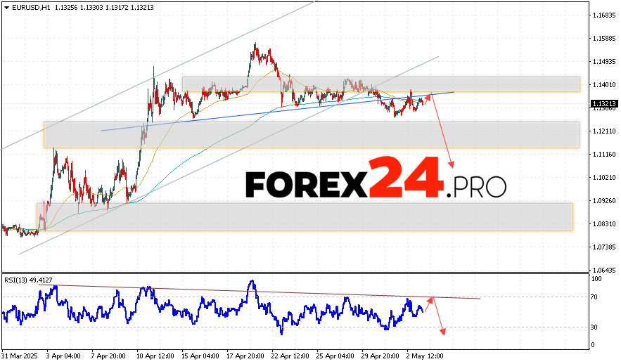Screen dimensions: 621x364
Task: Click the RSI 30 level label
Action: click(x=594, y=327)
